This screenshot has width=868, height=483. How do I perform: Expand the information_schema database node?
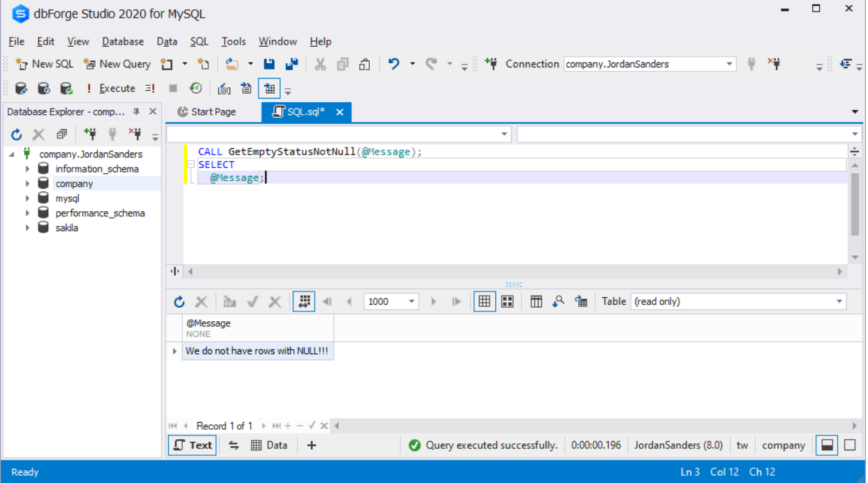28,169
